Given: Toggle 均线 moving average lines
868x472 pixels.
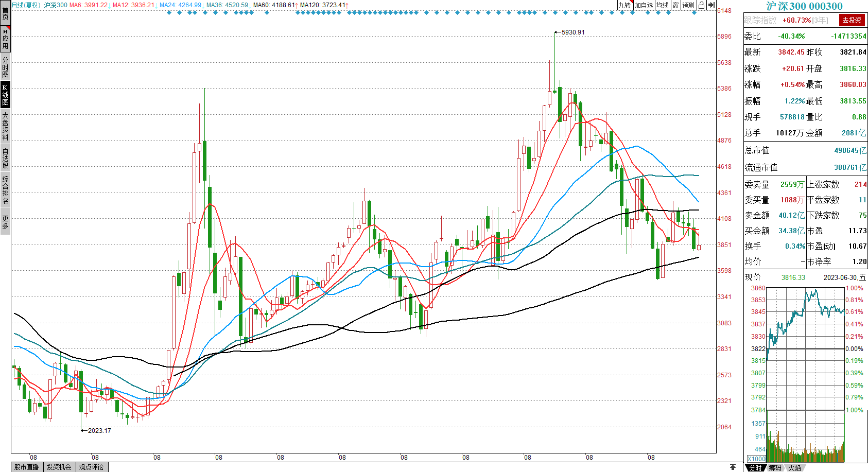Looking at the screenshot, I should click(662, 5).
